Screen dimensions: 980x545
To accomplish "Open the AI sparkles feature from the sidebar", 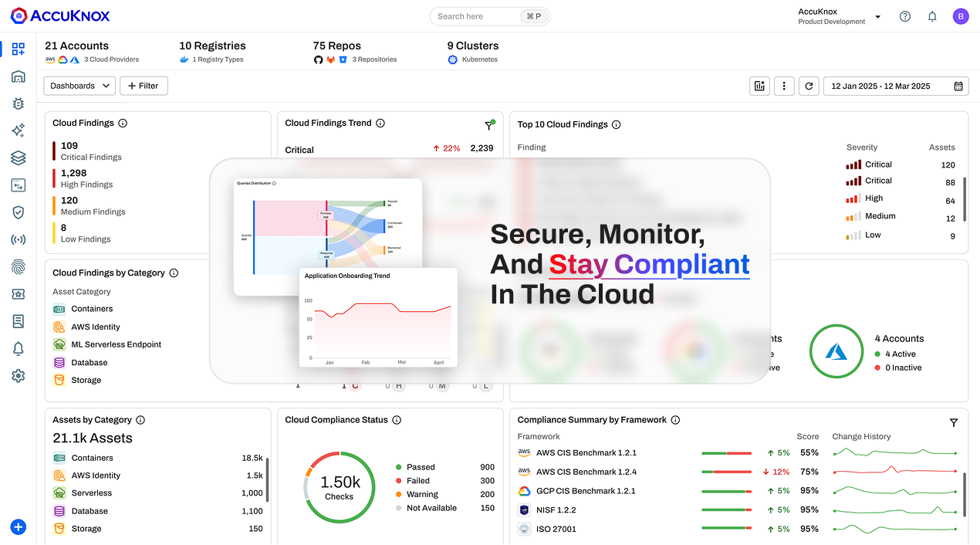I will (18, 130).
